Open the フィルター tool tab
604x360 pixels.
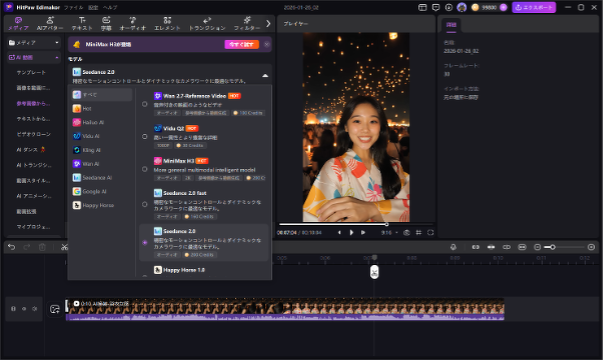247,24
